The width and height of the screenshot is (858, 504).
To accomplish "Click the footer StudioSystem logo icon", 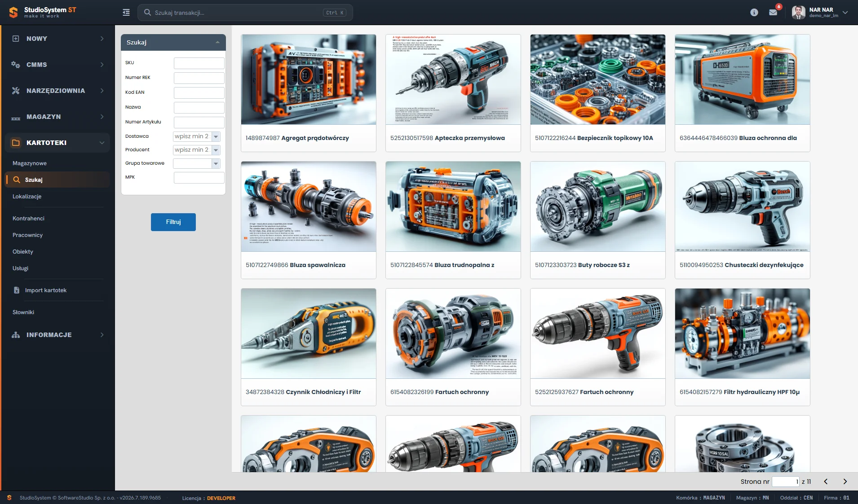I will [x=9, y=498].
